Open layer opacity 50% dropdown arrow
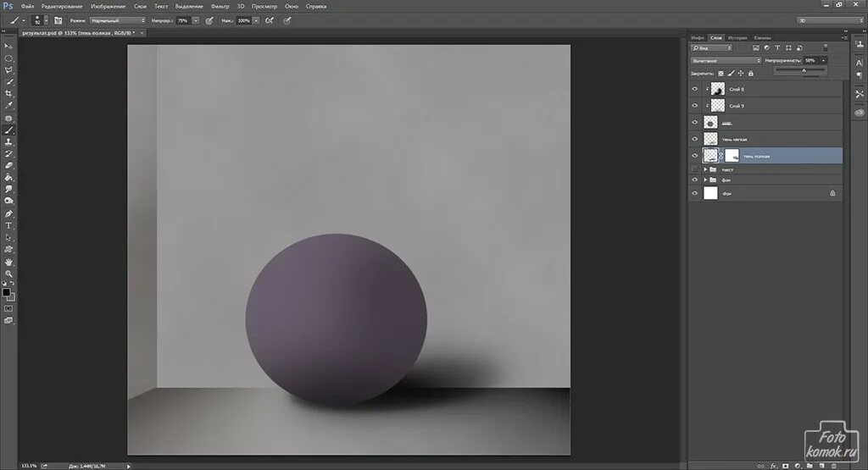The image size is (868, 470). coord(823,60)
